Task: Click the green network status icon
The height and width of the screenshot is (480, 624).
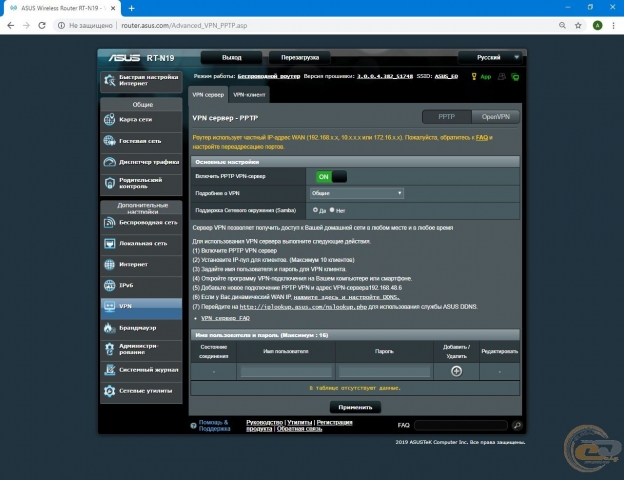Action: (x=515, y=77)
